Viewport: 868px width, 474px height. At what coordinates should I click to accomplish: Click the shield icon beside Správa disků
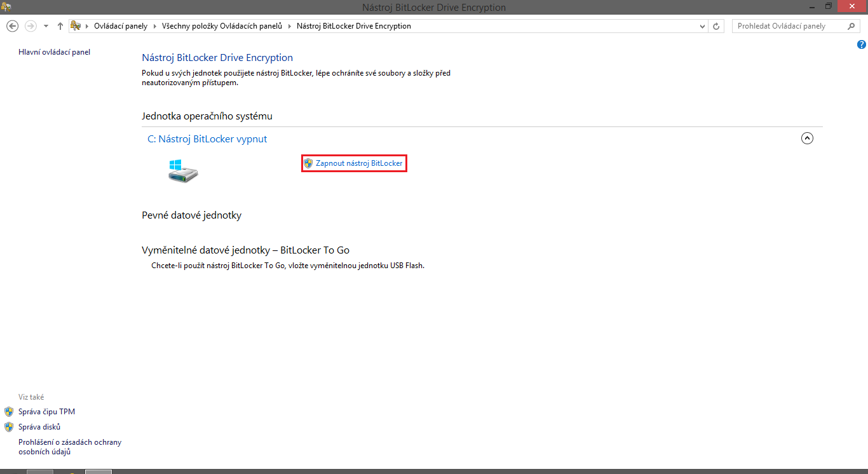click(10, 426)
